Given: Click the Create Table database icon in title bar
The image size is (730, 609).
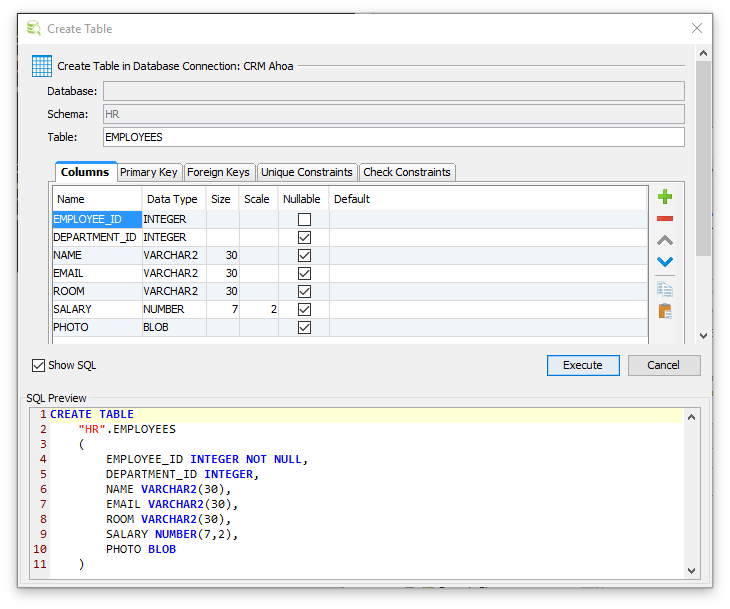Looking at the screenshot, I should point(34,28).
